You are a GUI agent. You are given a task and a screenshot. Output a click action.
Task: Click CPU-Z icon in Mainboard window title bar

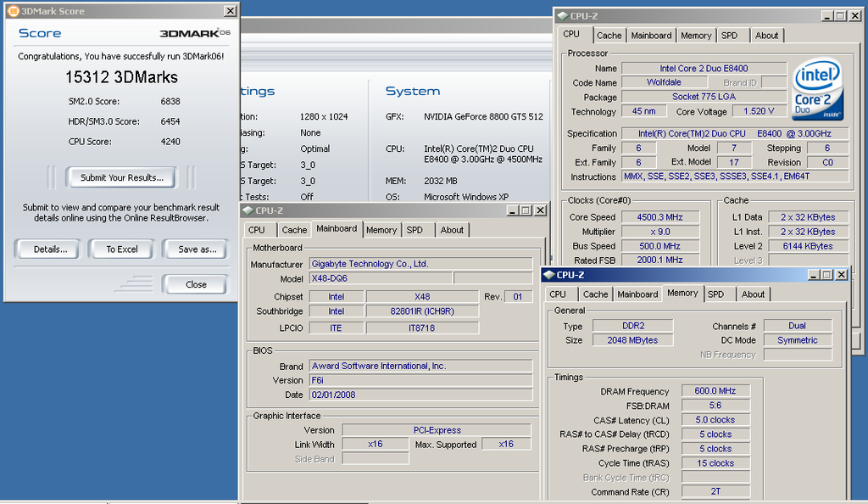click(247, 210)
